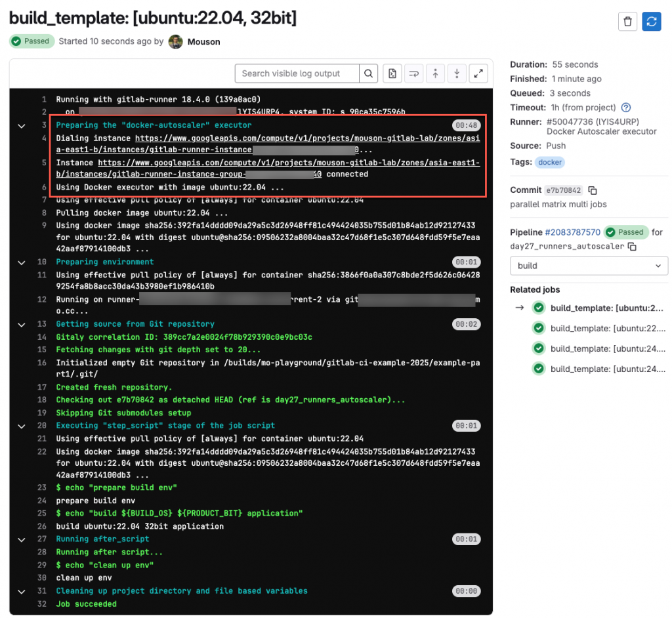Collapse the Preparing docker-autoscaler executor section
Screen dimensions: 672x618
(22, 126)
